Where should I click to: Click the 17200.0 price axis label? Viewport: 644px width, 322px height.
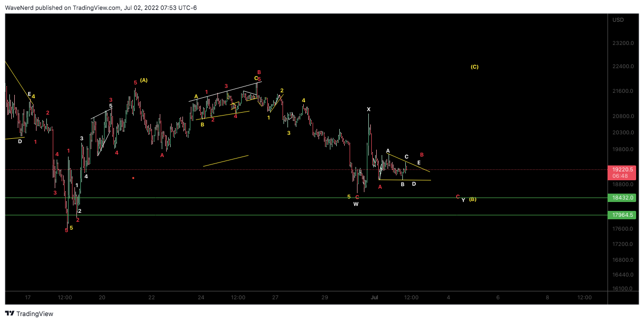(x=622, y=244)
